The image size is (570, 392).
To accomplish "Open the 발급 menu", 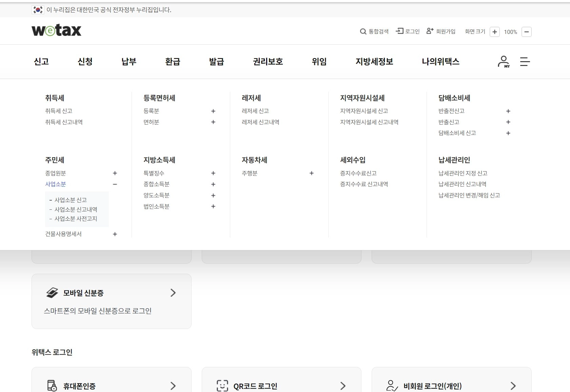I will coord(216,62).
